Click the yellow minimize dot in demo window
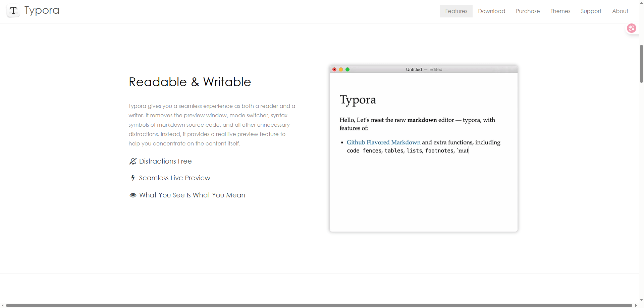This screenshot has height=308, width=644. [341, 69]
